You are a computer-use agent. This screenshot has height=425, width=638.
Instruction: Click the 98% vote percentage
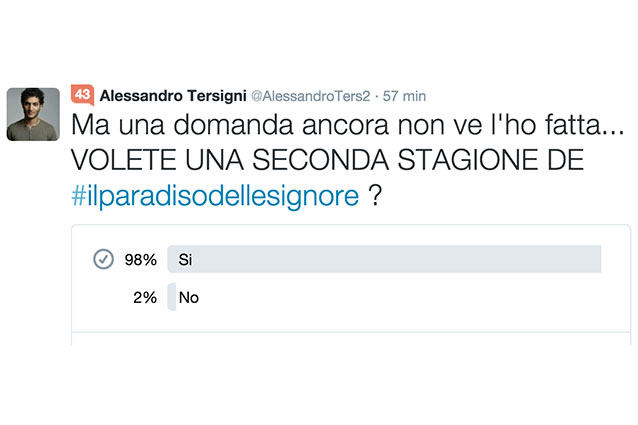tap(140, 259)
